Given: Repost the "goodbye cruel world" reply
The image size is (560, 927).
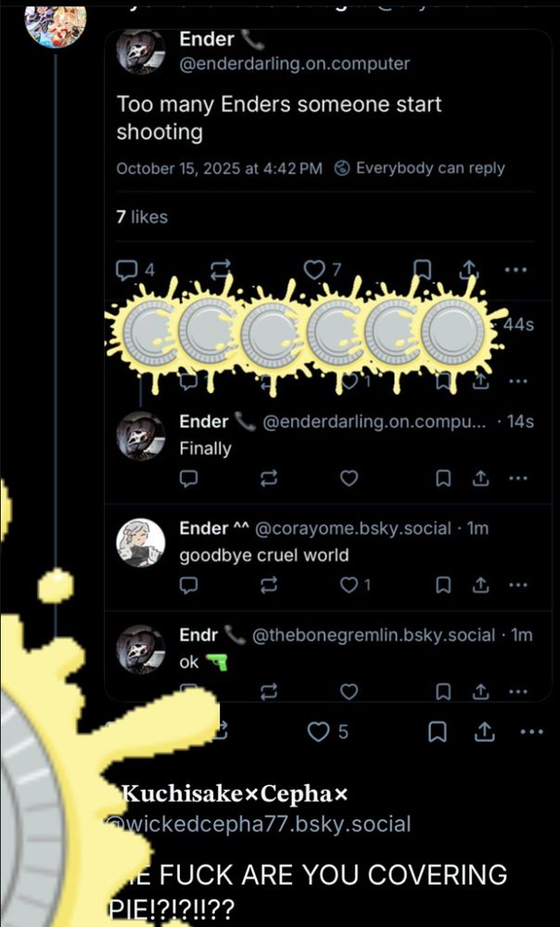Looking at the screenshot, I should tap(269, 585).
